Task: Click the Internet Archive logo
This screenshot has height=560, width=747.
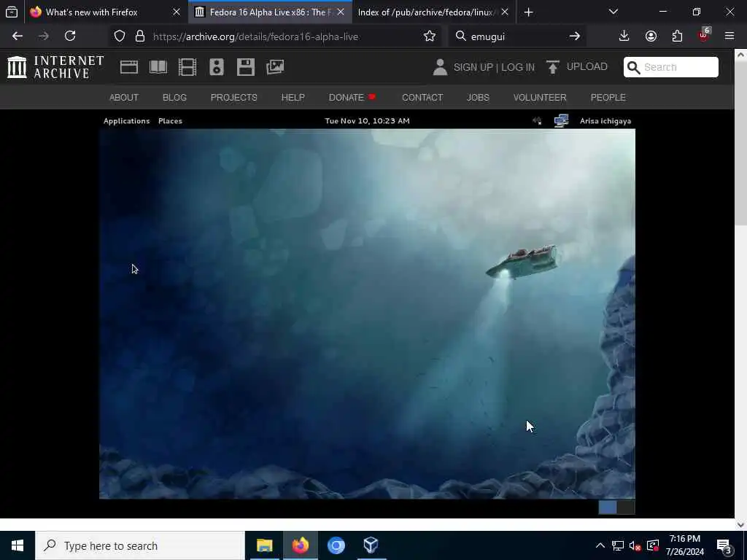Action: point(55,67)
